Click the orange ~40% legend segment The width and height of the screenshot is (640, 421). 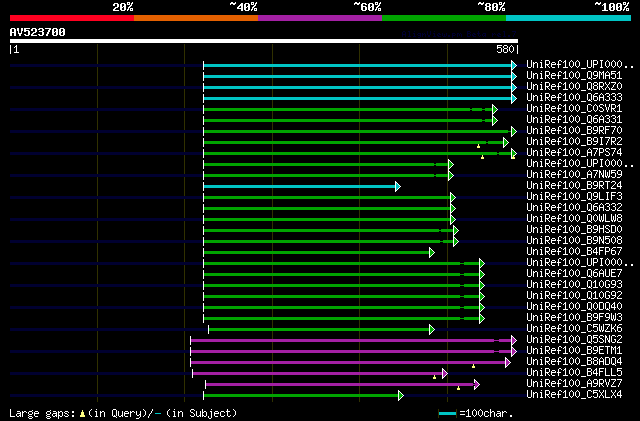click(196, 18)
